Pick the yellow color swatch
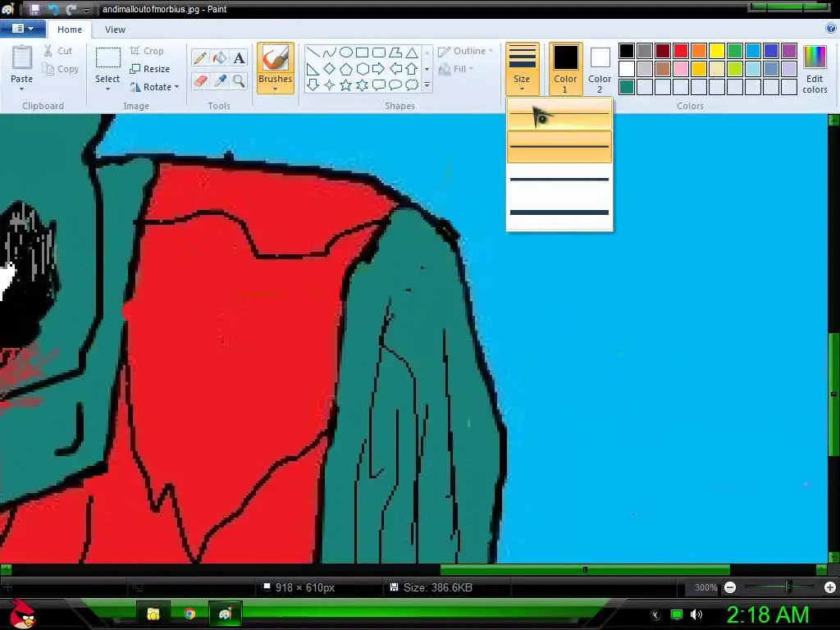This screenshot has height=630, width=840. click(717, 51)
